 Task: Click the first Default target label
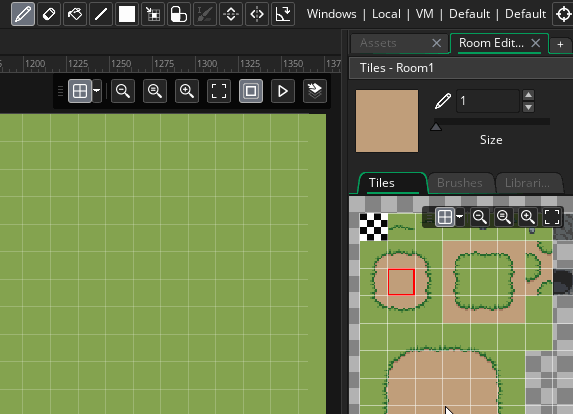coord(469,14)
